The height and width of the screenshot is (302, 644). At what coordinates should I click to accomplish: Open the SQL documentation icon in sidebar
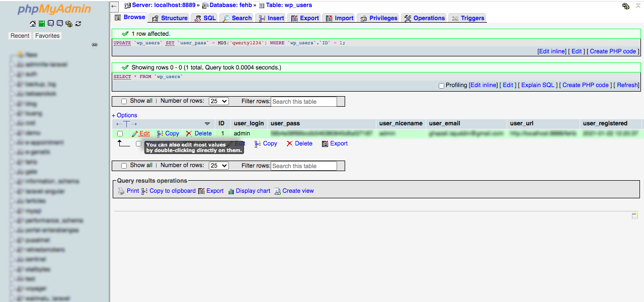(x=60, y=24)
